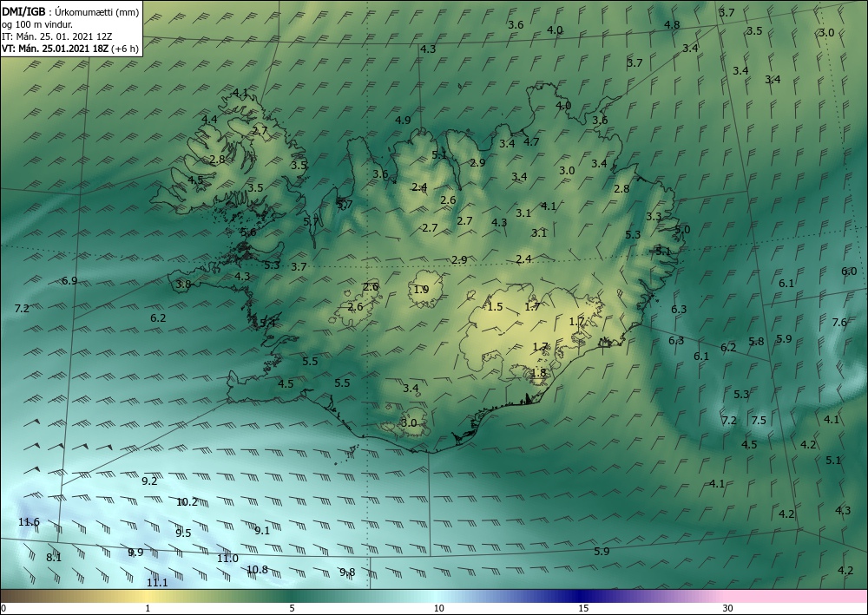Select the 9.8 value on the map
868x615 pixels.
tap(347, 572)
